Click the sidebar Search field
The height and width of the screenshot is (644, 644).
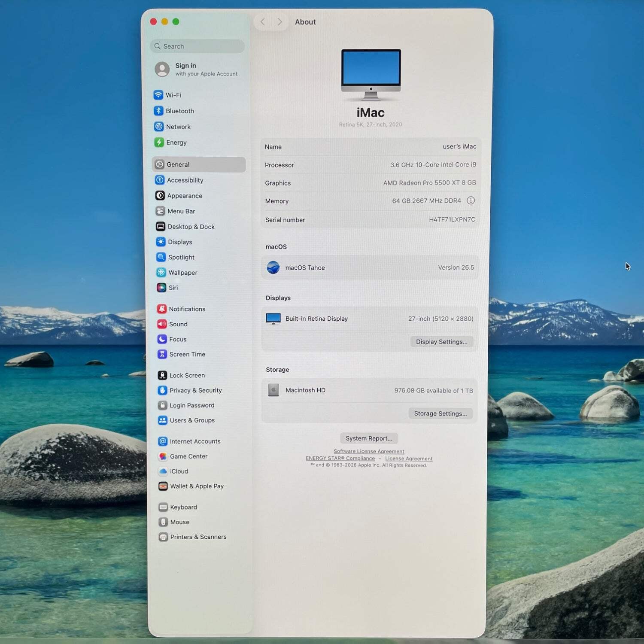197,46
